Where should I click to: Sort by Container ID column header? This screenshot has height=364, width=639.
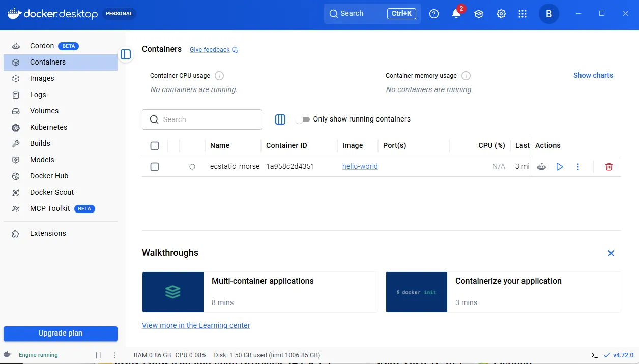[286, 145]
